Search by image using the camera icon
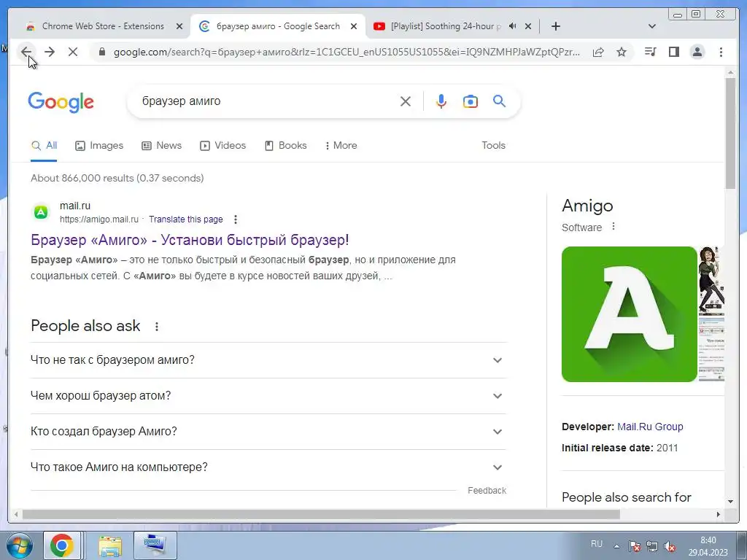The width and height of the screenshot is (747, 560). [471, 101]
